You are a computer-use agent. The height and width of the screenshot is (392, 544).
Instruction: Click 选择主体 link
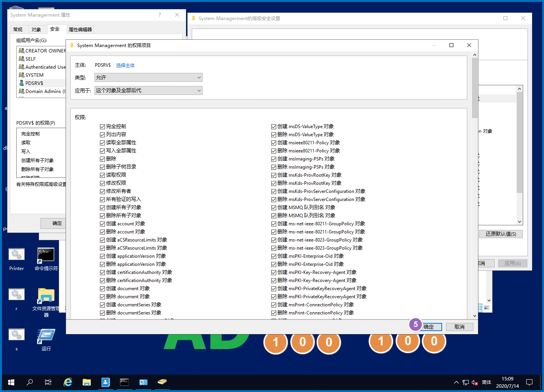click(x=125, y=65)
